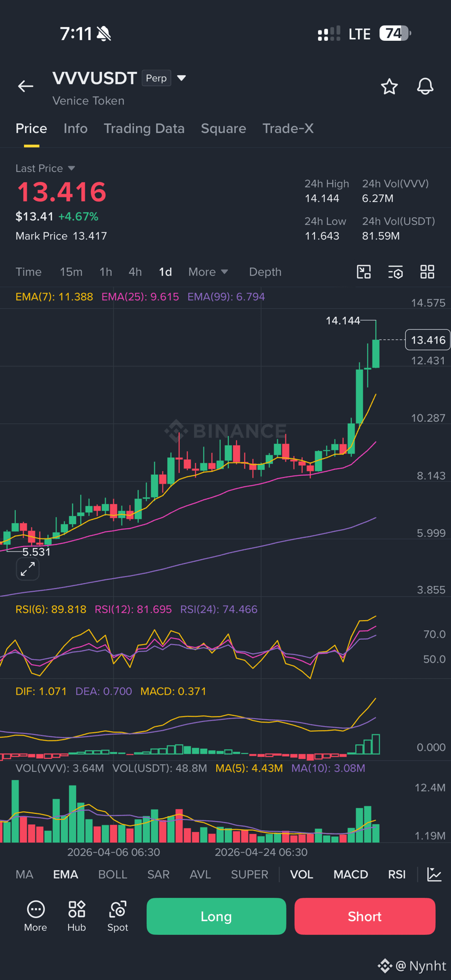Expand chart to fullscreen
This screenshot has width=451, height=980.
point(28,569)
